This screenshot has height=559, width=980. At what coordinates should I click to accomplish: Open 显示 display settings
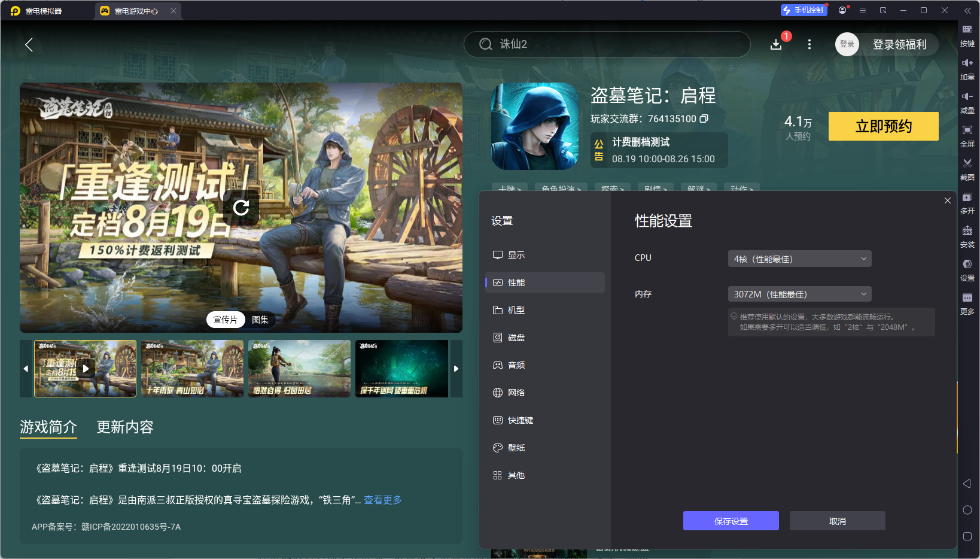click(545, 255)
